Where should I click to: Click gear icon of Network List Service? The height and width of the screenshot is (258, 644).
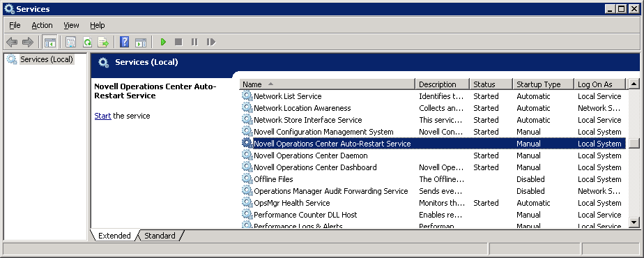coord(247,96)
